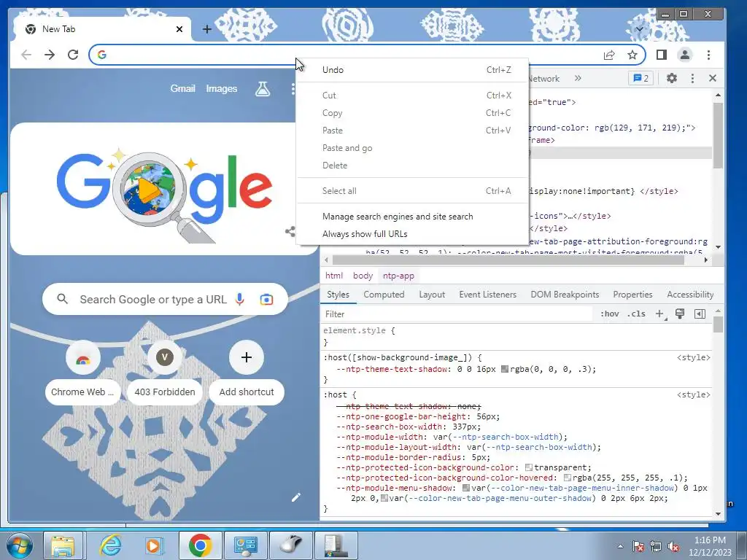
Task: Click the Customize Chrome pencil icon
Action: (x=296, y=497)
